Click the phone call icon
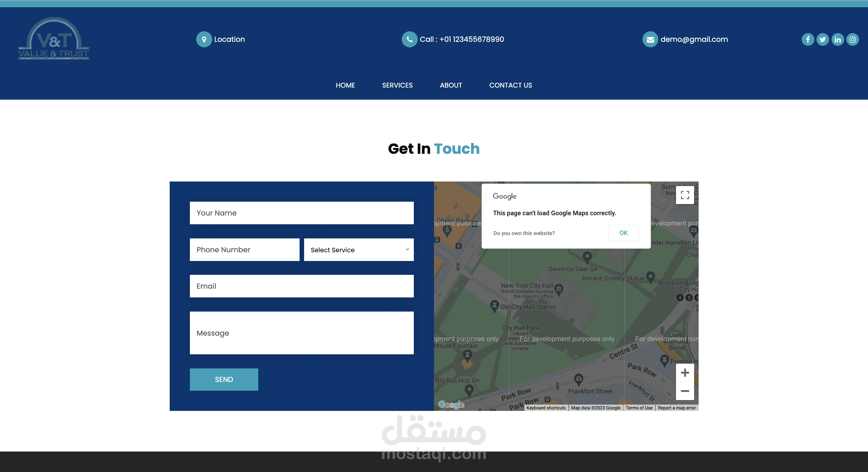The height and width of the screenshot is (472, 868). tap(409, 39)
